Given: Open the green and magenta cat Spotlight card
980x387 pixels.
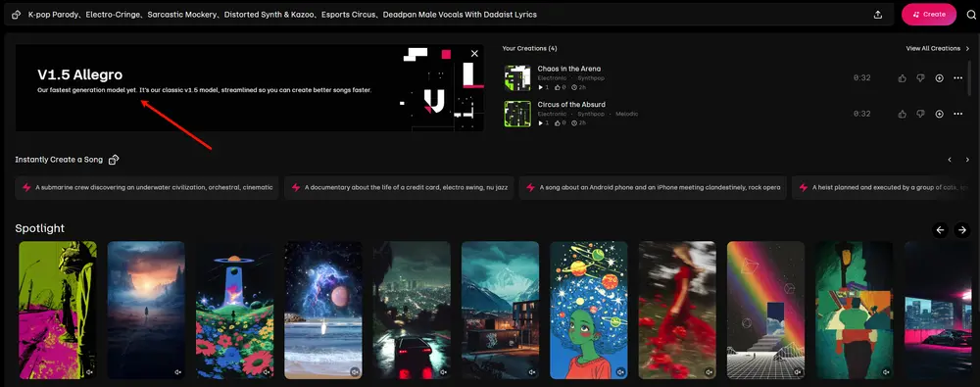Looking at the screenshot, I should 58,311.
